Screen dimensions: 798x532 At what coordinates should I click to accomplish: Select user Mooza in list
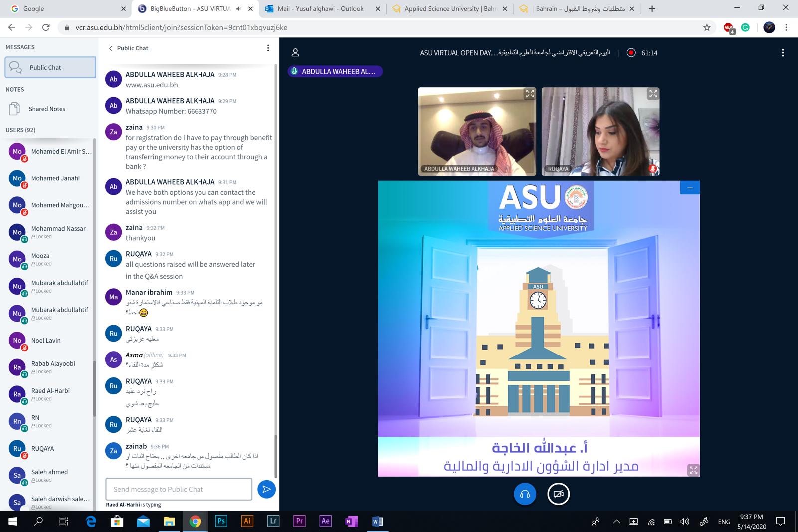50,259
